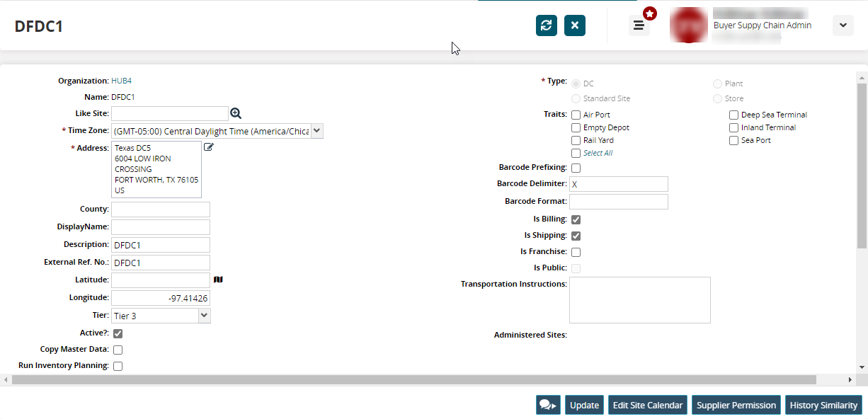868x419 pixels.
Task: Open the hamburger menu icon
Action: 639,25
